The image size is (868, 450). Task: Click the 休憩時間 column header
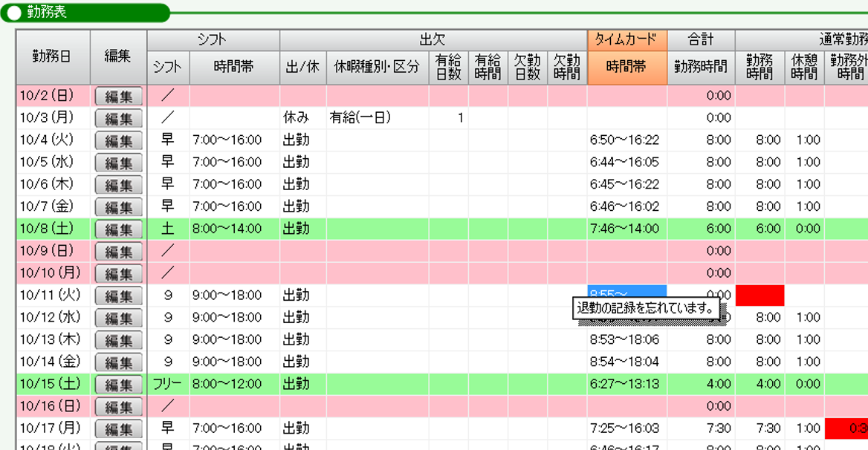(804, 68)
